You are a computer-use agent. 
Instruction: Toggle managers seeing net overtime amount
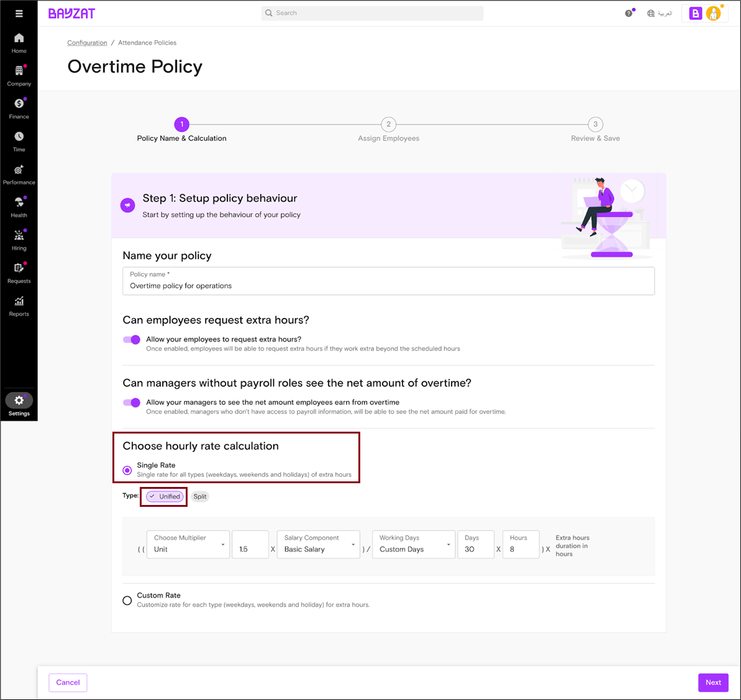pos(132,402)
